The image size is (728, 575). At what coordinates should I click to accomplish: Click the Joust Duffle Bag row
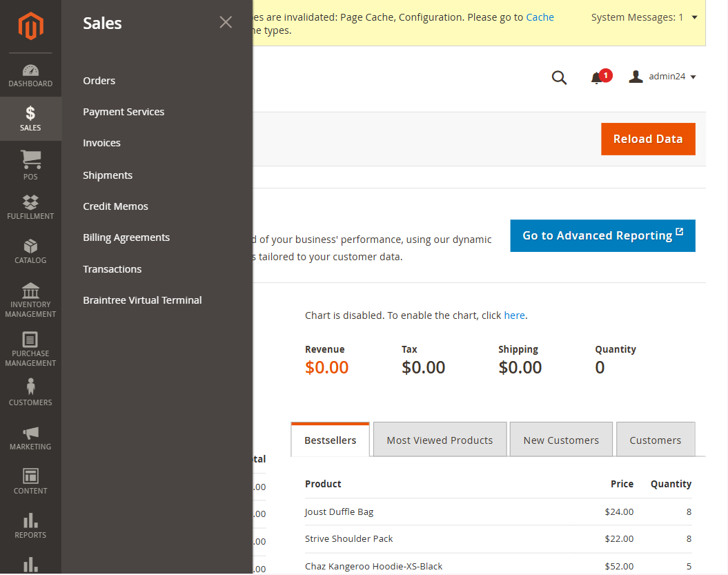coord(498,511)
